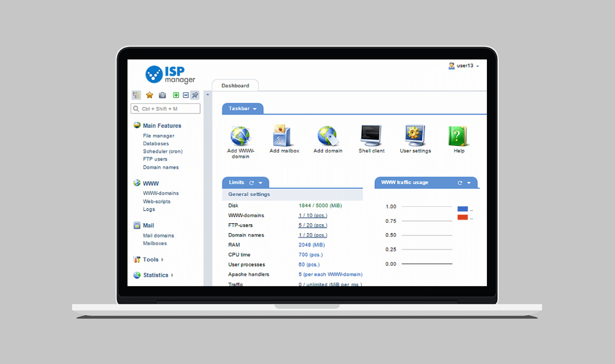Image resolution: width=615 pixels, height=364 pixels.
Task: Open the Domain names 1 / 20 link
Action: [313, 235]
